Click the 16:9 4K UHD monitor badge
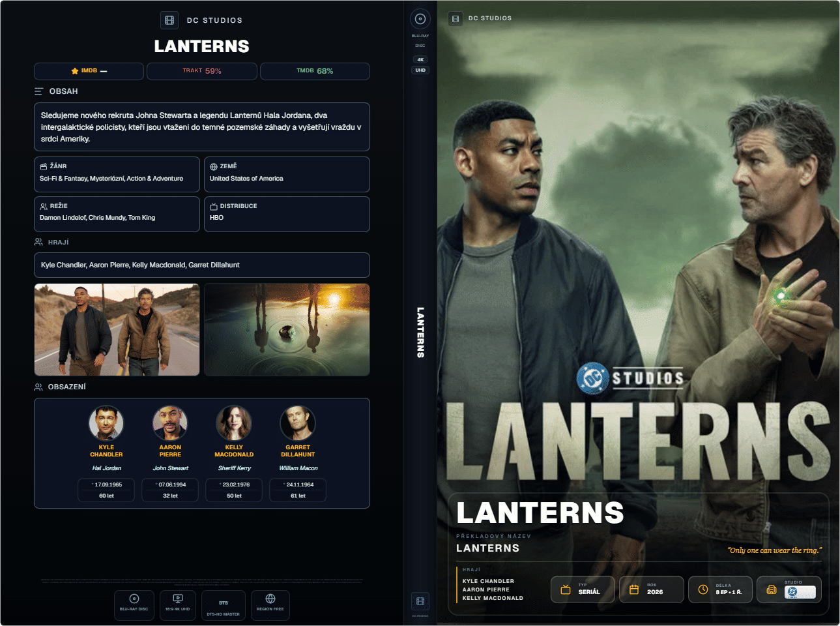Viewport: 840px width, 626px height. 177,605
